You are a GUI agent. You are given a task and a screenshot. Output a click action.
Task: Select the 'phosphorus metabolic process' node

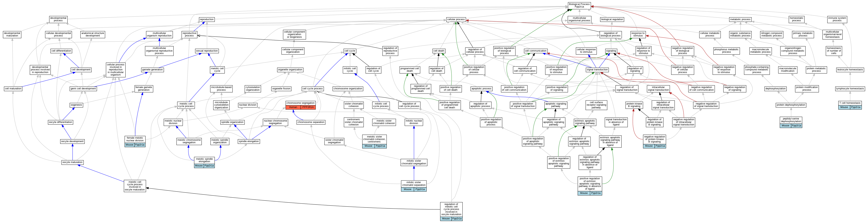pyautogui.click(x=727, y=51)
